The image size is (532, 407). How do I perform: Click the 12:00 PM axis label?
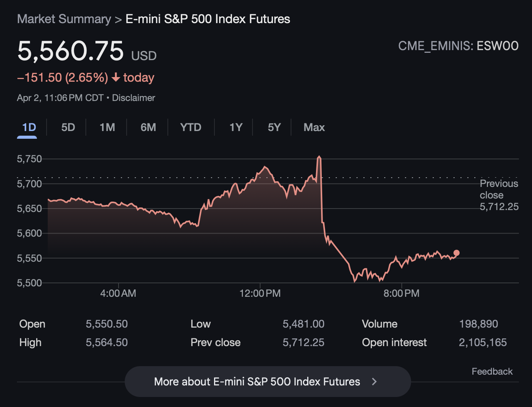[260, 293]
